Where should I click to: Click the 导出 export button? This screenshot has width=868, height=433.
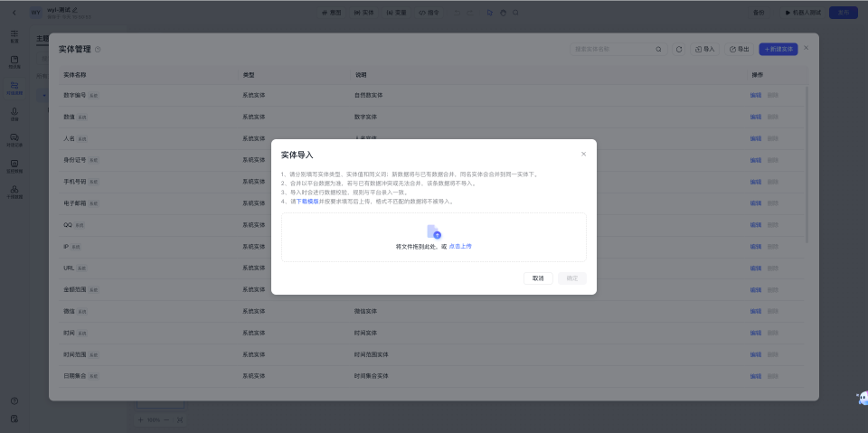click(x=739, y=49)
